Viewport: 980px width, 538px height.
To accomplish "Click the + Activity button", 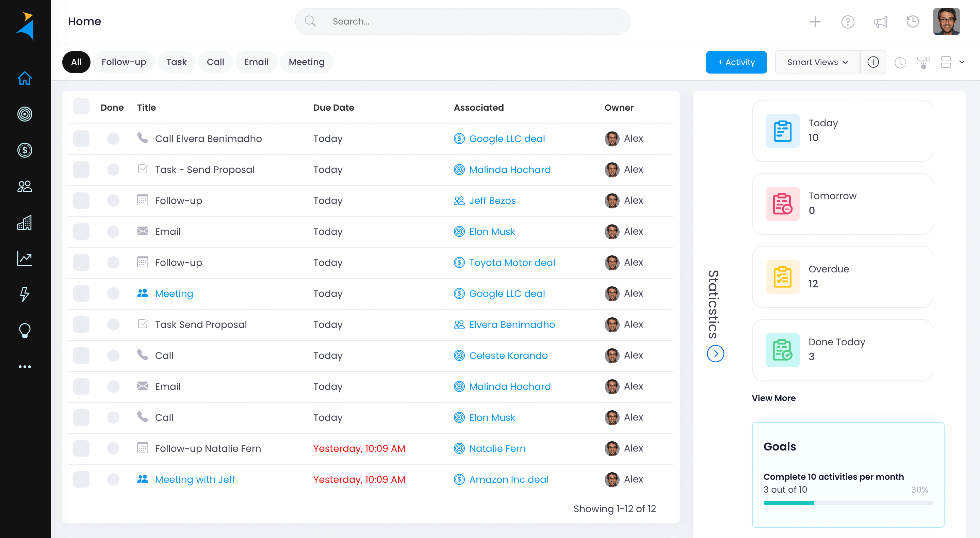I will [736, 62].
